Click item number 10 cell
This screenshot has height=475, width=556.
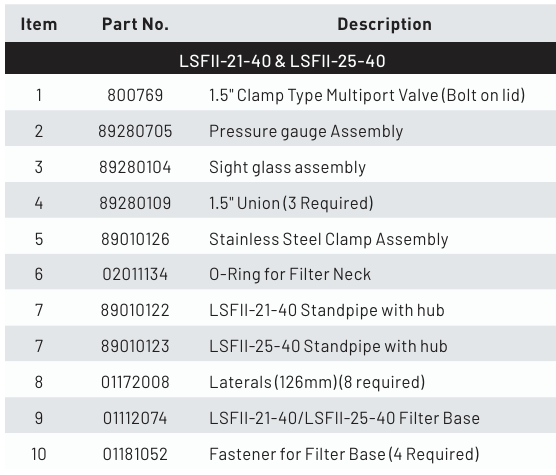pos(39,454)
